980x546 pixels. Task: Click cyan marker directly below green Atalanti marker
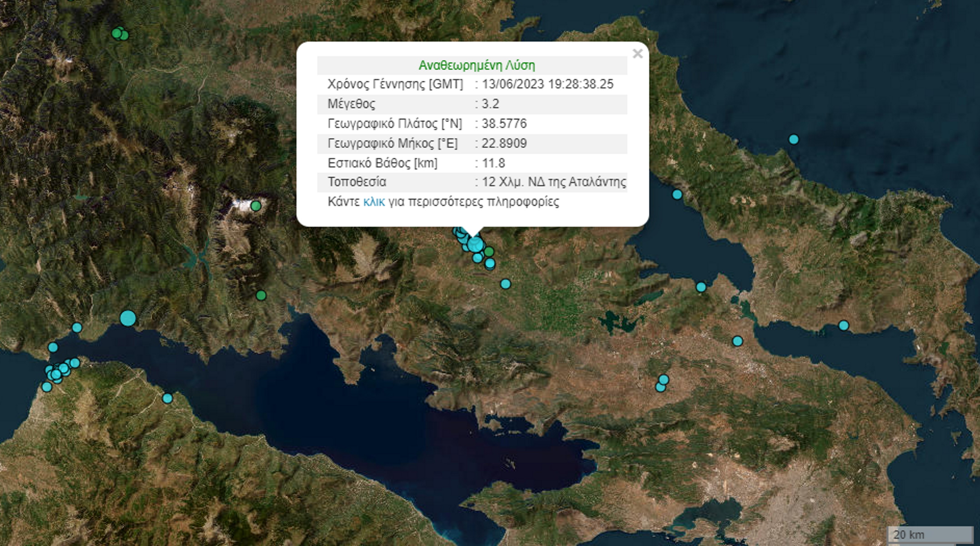tap(490, 263)
